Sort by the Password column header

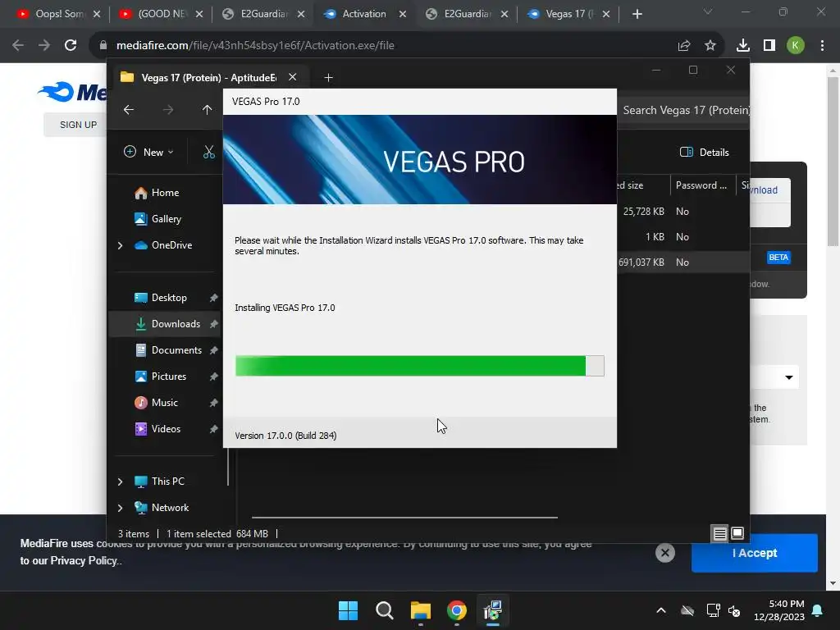coord(702,185)
